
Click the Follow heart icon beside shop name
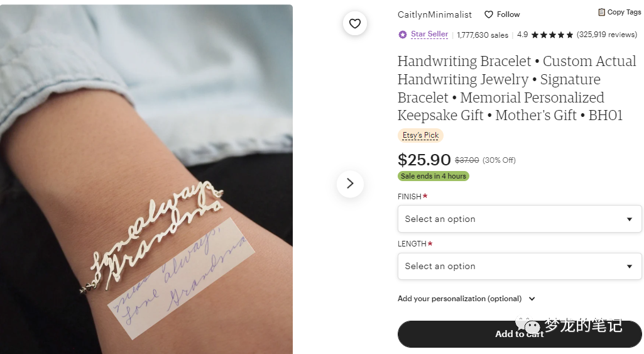(488, 15)
